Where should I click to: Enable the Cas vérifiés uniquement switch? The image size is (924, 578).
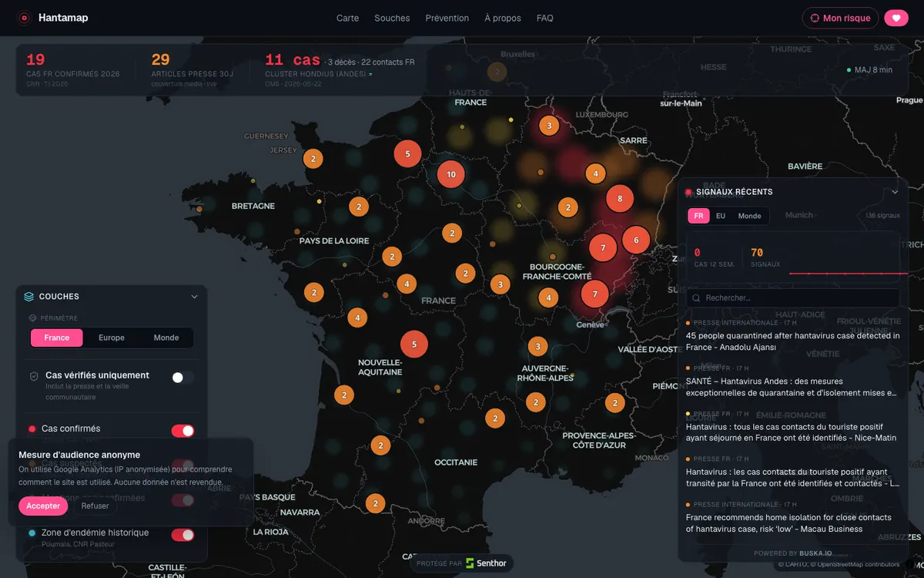[182, 378]
